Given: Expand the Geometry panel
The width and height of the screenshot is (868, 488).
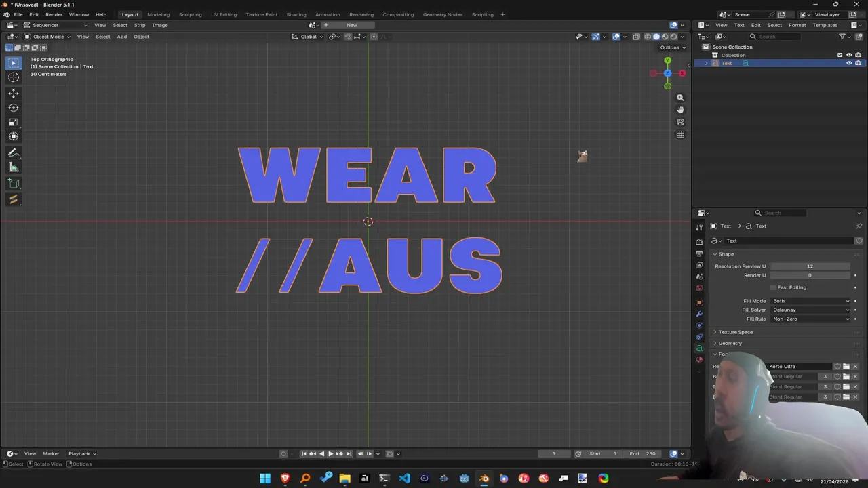Looking at the screenshot, I should pyautogui.click(x=730, y=343).
